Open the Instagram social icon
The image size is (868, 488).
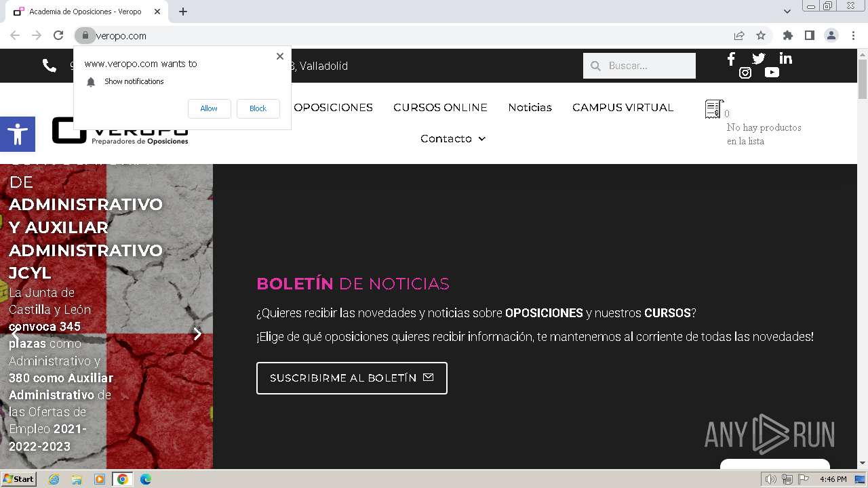[x=745, y=73]
